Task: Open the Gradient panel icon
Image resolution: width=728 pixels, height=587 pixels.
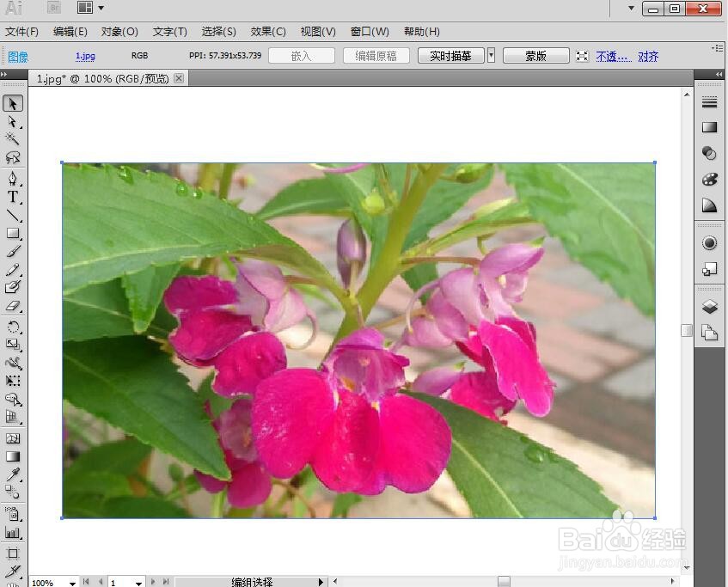Action: [709, 128]
